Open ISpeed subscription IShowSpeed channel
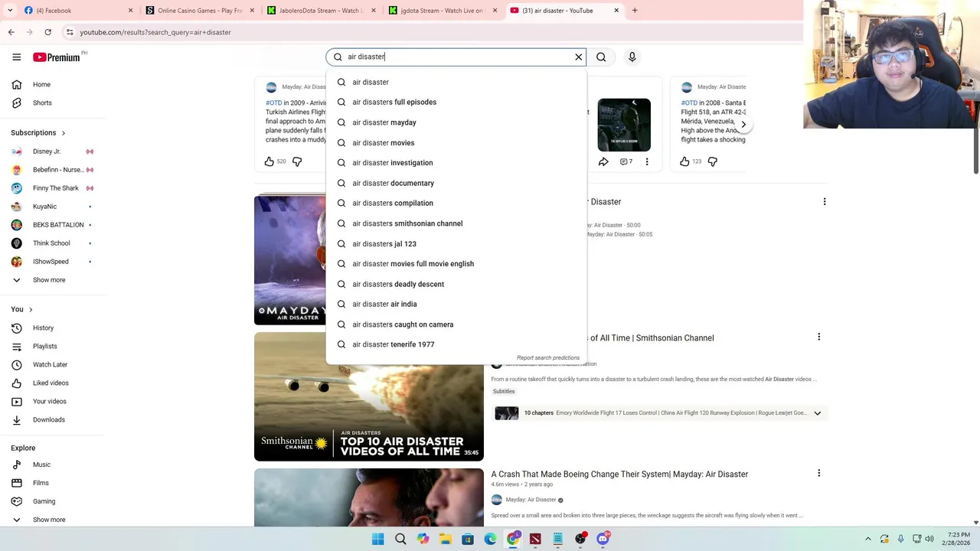 (x=52, y=262)
